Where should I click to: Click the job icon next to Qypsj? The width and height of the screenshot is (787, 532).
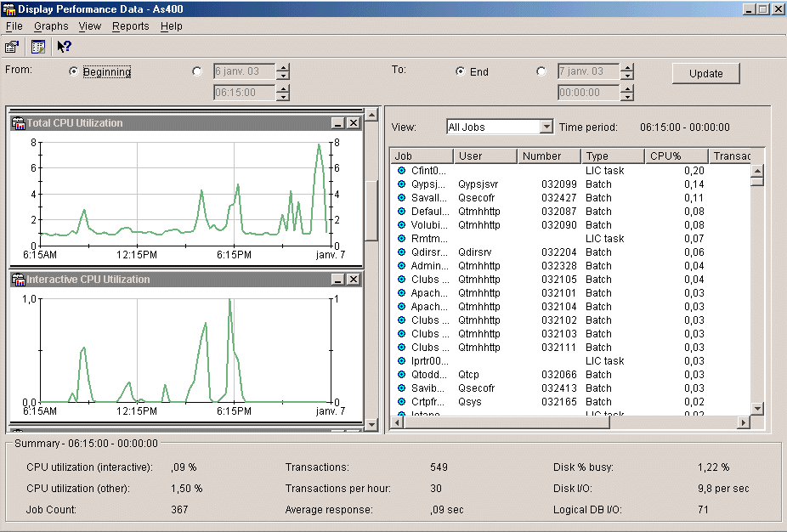(401, 184)
